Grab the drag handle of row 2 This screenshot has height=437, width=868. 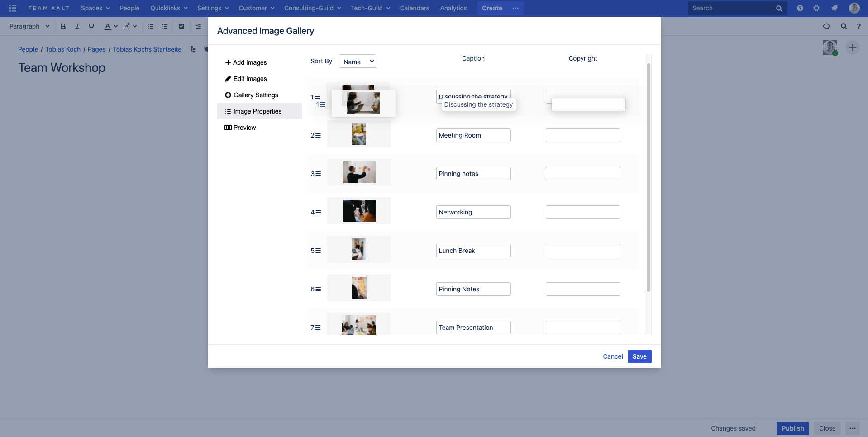318,135
